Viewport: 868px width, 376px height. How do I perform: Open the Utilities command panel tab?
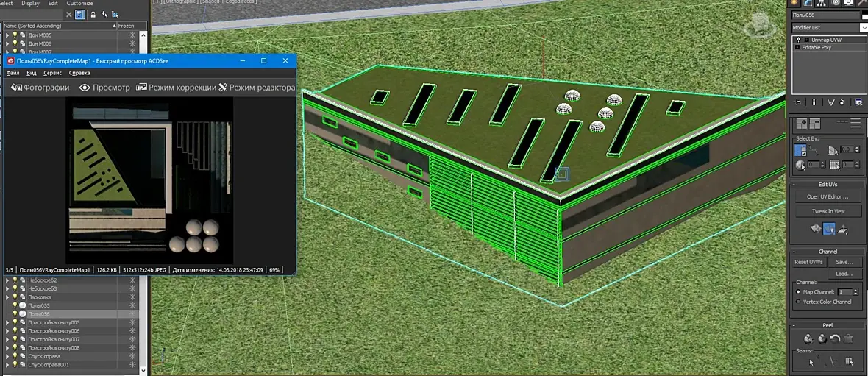click(x=861, y=3)
